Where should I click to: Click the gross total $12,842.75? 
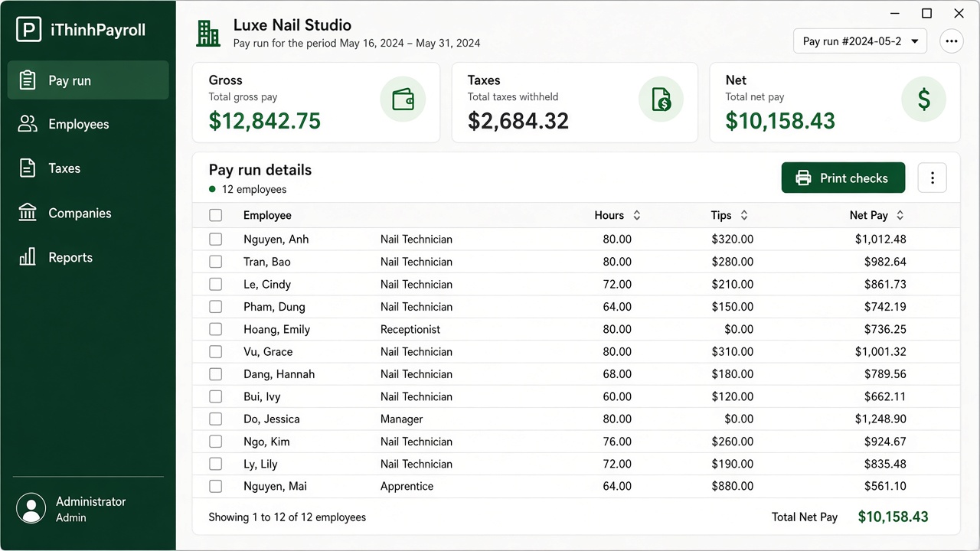(x=265, y=120)
